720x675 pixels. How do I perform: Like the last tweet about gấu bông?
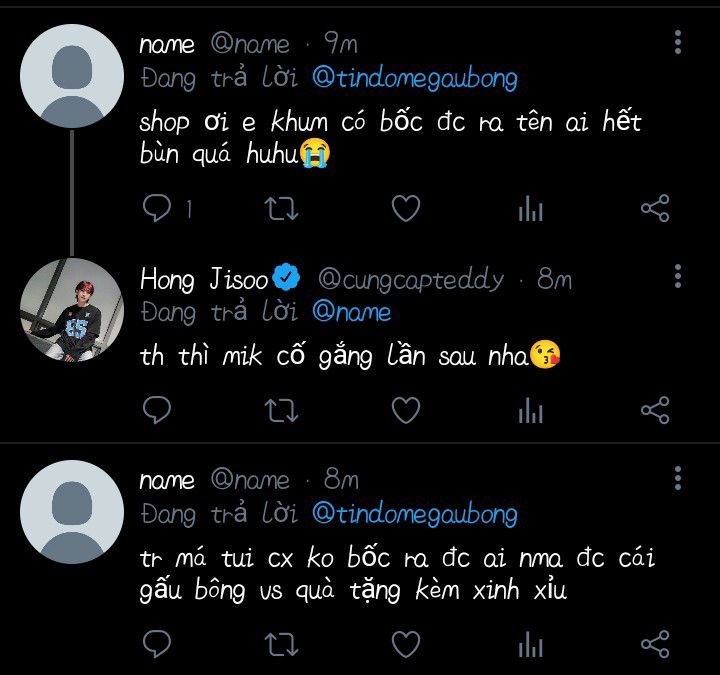click(x=406, y=644)
